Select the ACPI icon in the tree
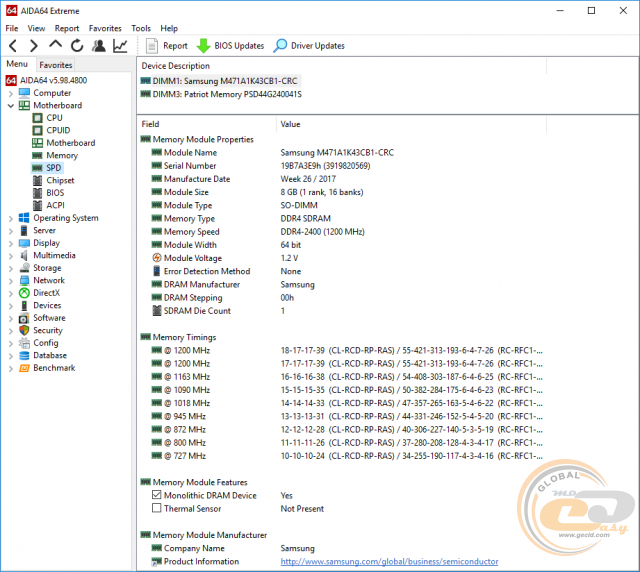 click(x=38, y=205)
